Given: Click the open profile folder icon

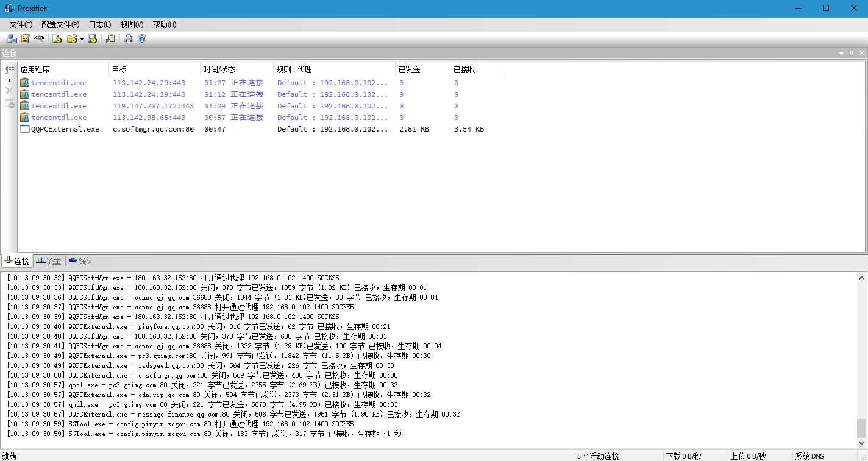Looking at the screenshot, I should tap(71, 39).
